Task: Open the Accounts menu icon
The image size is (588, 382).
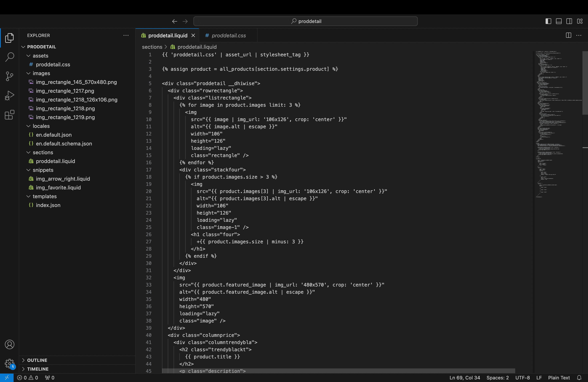Action: (x=9, y=344)
